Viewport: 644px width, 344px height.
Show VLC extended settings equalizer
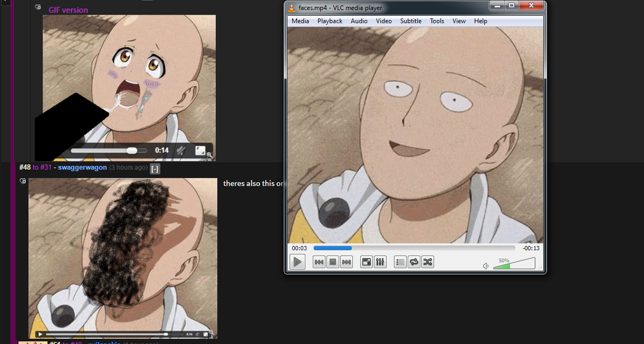click(x=380, y=262)
